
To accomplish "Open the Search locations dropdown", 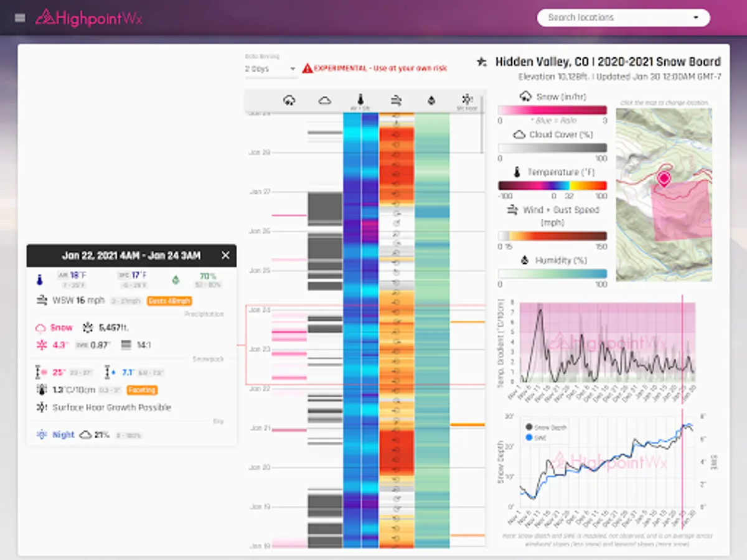I will [623, 17].
